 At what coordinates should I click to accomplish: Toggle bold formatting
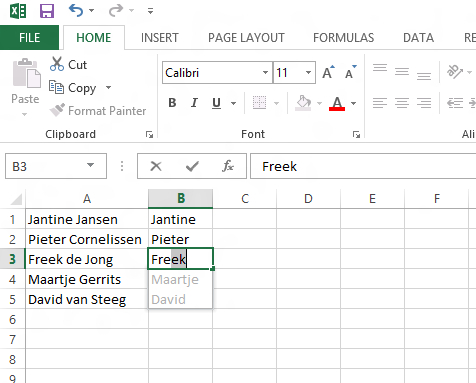pos(172,103)
